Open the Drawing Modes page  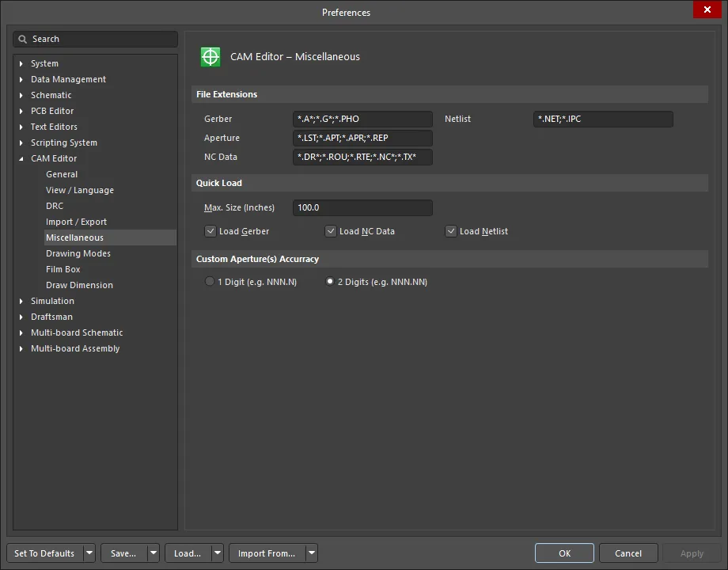[x=78, y=253]
